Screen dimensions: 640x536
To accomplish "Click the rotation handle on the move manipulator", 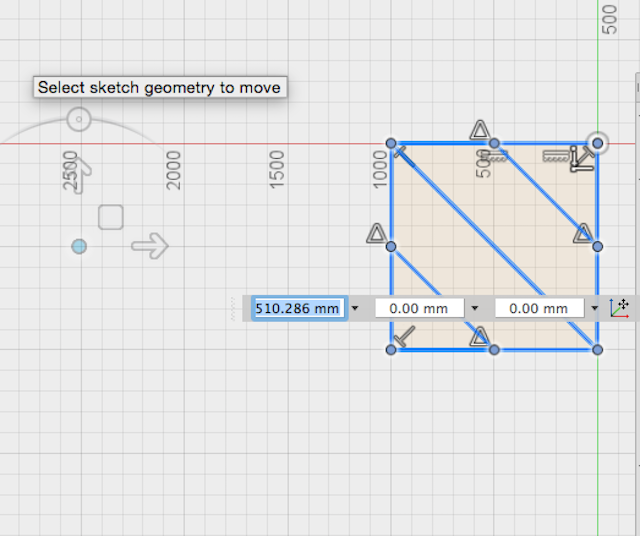I will coord(79,119).
